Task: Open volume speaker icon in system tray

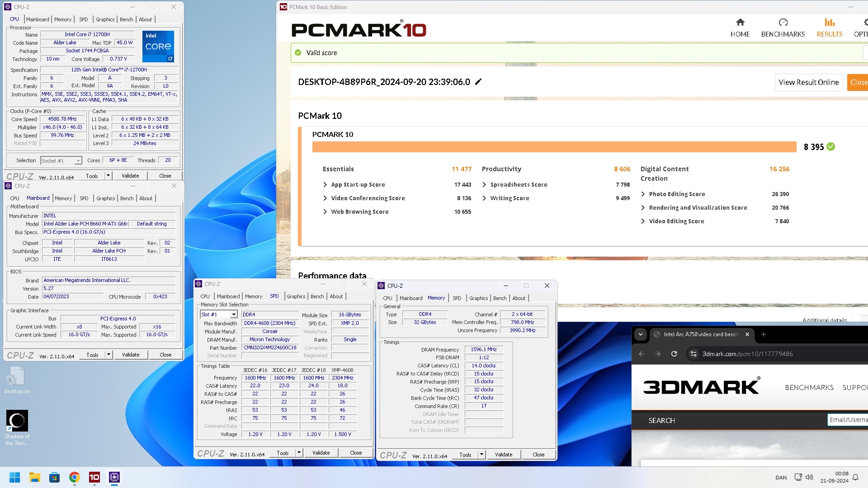Action: coord(809,477)
